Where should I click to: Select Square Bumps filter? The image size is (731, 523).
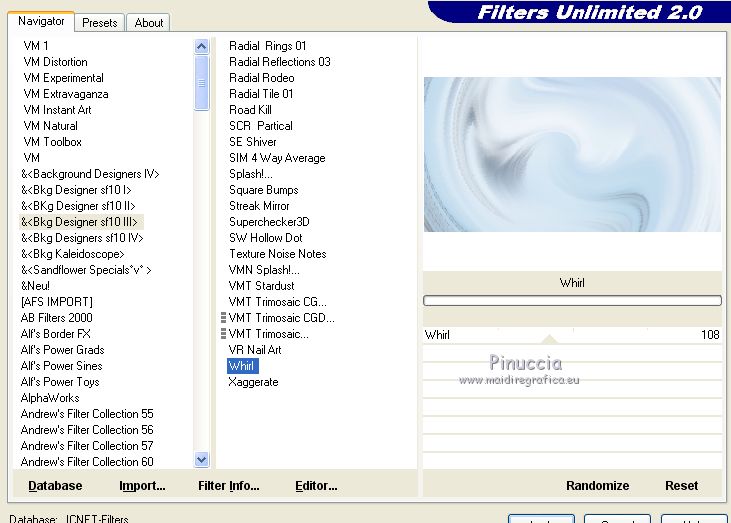coord(263,190)
